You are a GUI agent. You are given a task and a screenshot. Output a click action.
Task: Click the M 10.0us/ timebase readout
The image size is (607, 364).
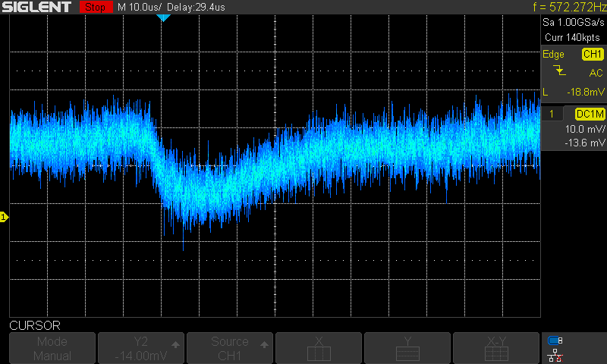(140, 7)
